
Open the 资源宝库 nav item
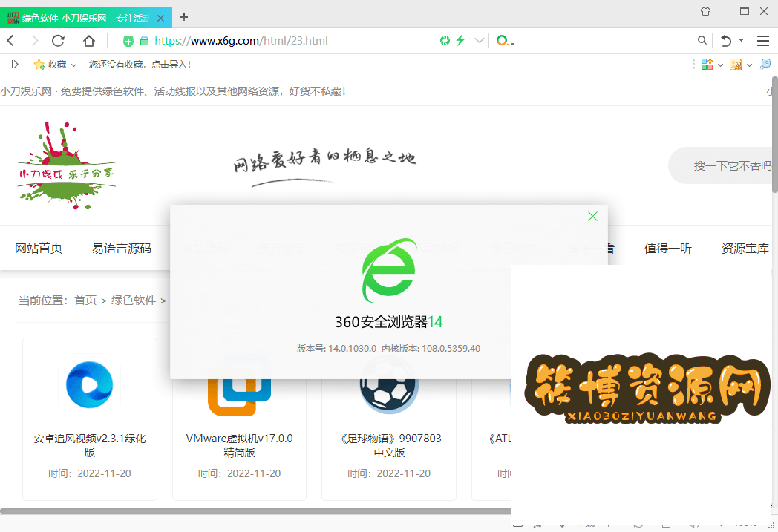[x=745, y=248]
